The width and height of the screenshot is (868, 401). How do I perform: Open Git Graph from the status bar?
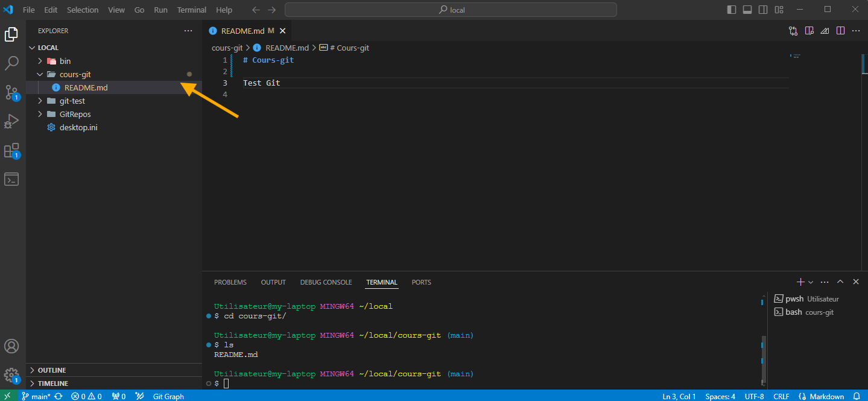coord(168,396)
